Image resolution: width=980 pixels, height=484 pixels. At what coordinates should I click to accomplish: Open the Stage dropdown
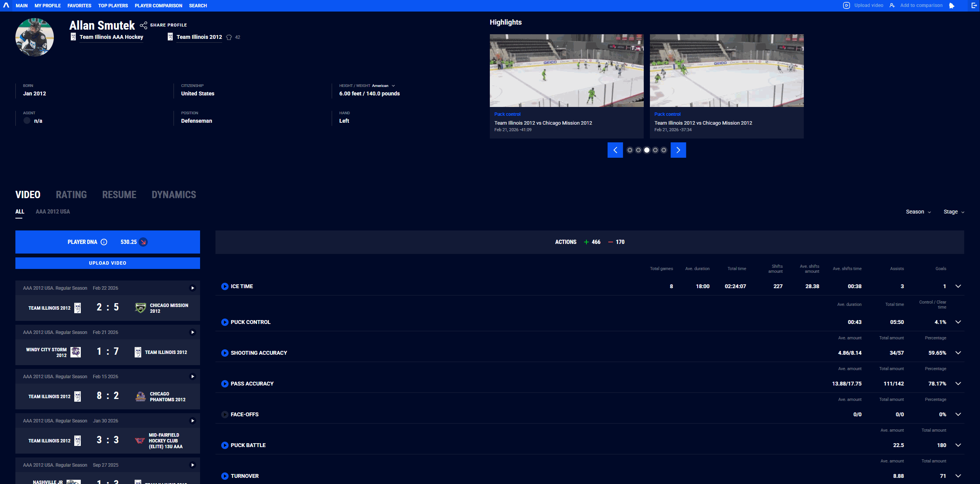[x=953, y=212]
